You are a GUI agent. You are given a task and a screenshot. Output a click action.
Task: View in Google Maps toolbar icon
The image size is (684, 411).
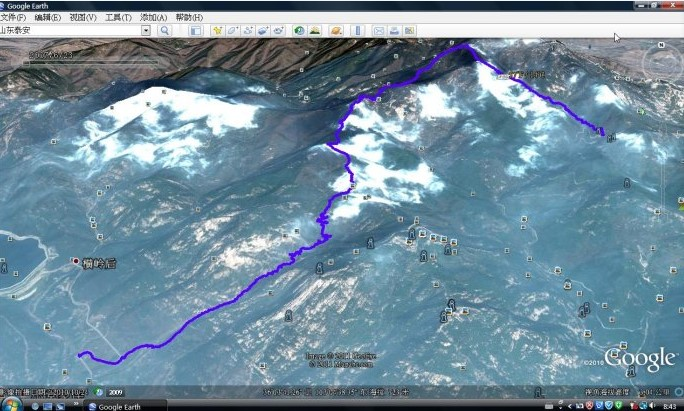[x=409, y=31]
